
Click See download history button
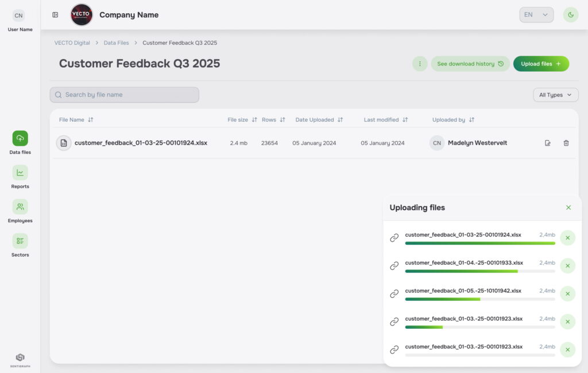tap(470, 64)
